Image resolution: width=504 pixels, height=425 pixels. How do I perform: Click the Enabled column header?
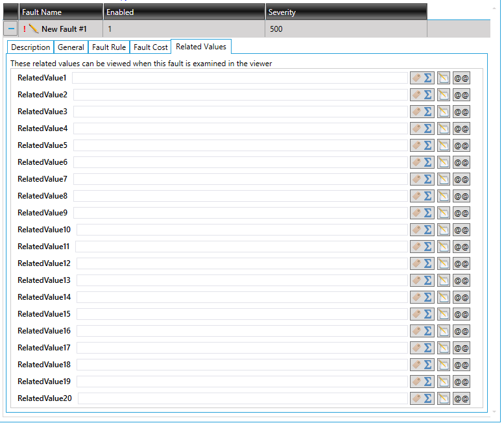pyautogui.click(x=184, y=12)
